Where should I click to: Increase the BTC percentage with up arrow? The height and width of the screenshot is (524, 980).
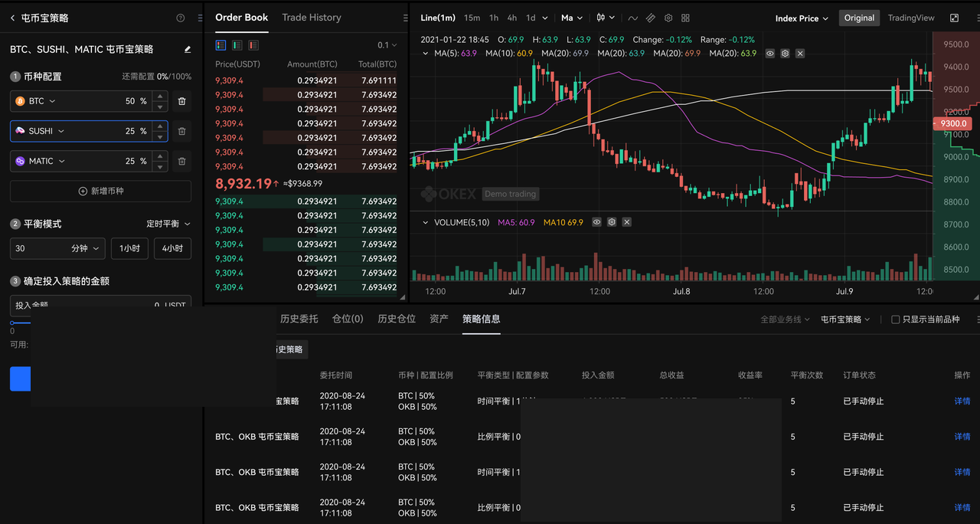(x=159, y=97)
